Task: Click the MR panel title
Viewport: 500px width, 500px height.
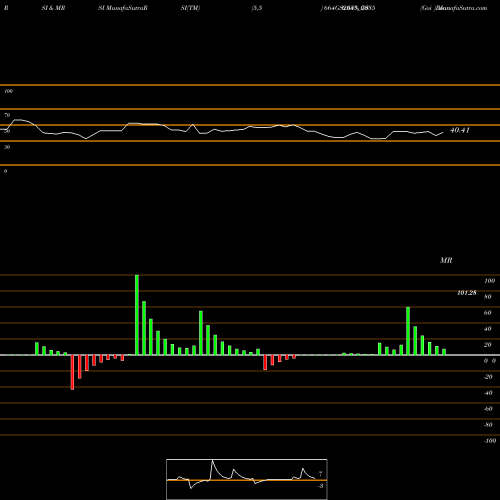Action: coord(446,260)
